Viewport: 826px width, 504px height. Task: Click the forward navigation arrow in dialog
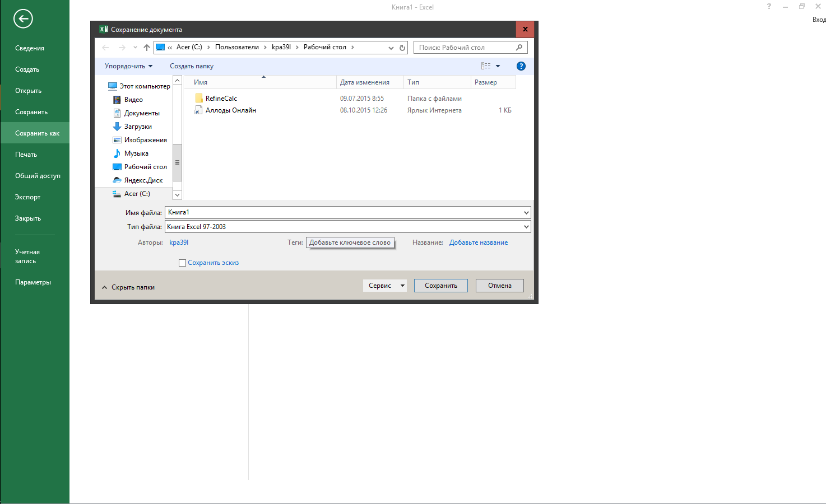pyautogui.click(x=122, y=48)
